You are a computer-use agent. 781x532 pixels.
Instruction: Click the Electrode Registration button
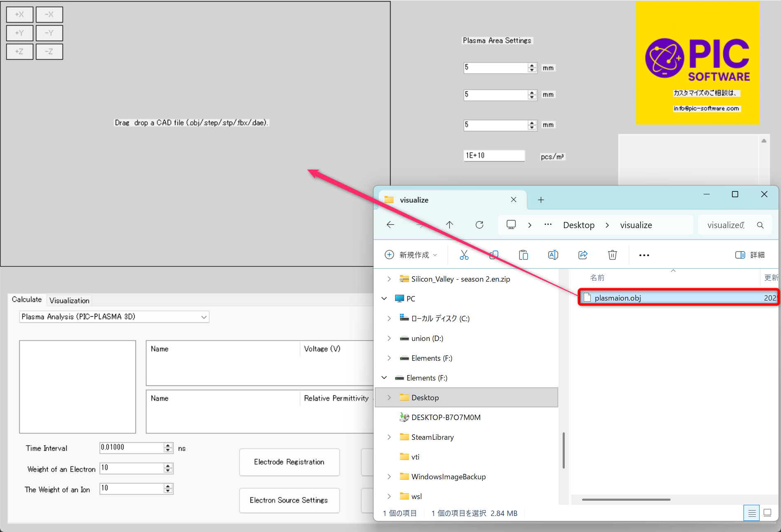coord(289,462)
